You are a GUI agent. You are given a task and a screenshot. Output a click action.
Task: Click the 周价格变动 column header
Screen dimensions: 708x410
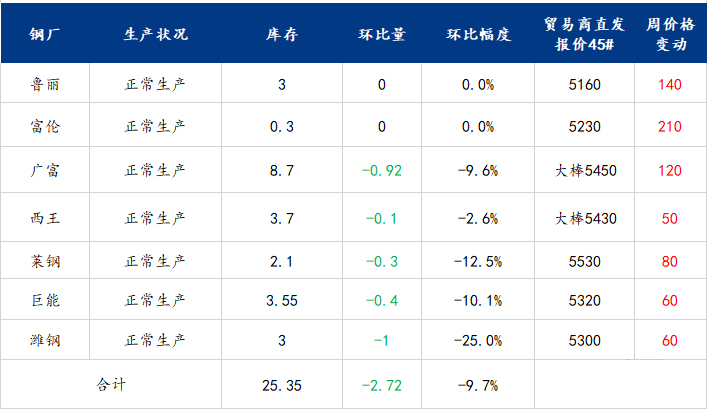tap(669, 34)
